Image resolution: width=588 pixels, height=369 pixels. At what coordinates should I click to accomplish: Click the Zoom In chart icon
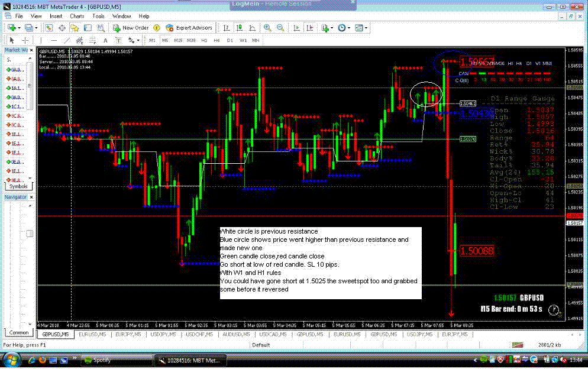click(266, 27)
